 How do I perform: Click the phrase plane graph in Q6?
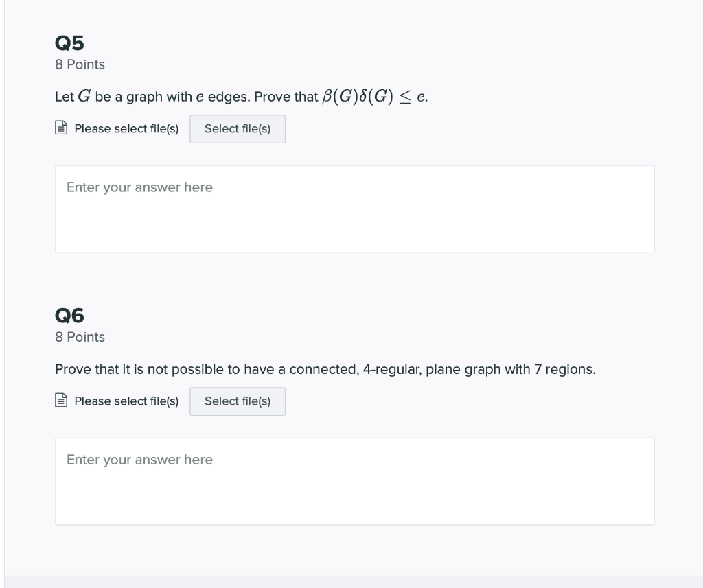click(x=463, y=370)
